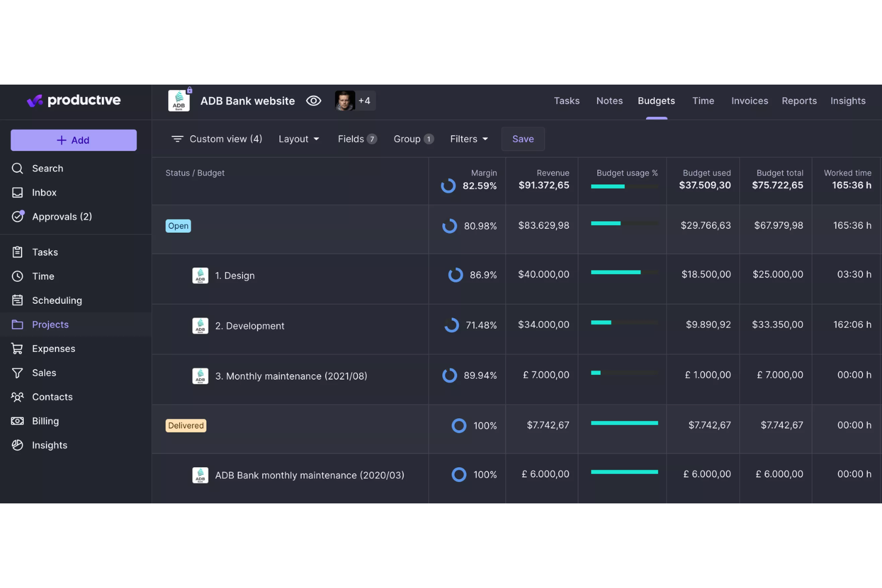Click the Inbox tray icon
882x588 pixels.
[17, 192]
